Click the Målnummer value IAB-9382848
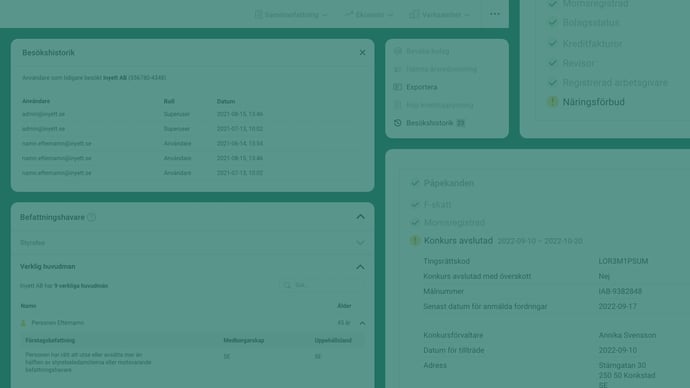 (x=620, y=291)
